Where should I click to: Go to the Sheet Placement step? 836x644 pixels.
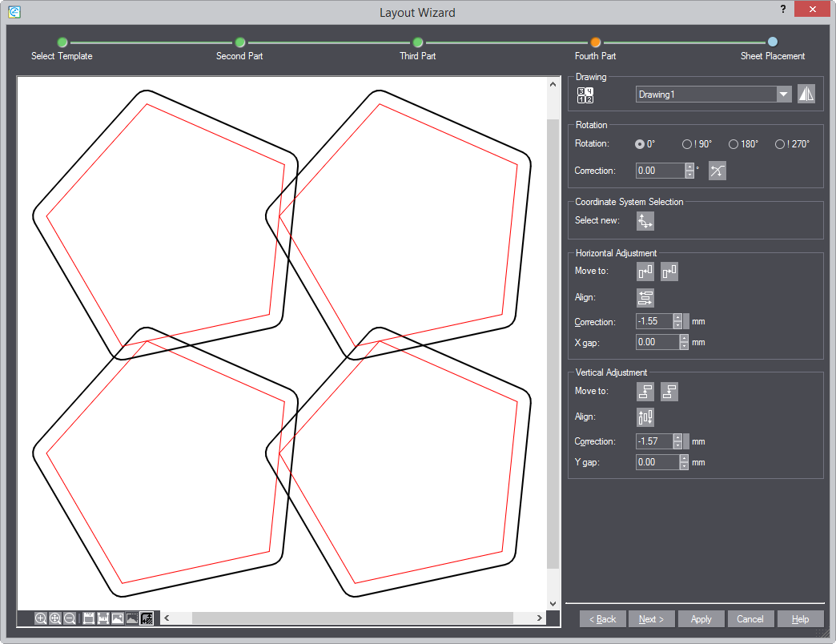pyautogui.click(x=772, y=42)
